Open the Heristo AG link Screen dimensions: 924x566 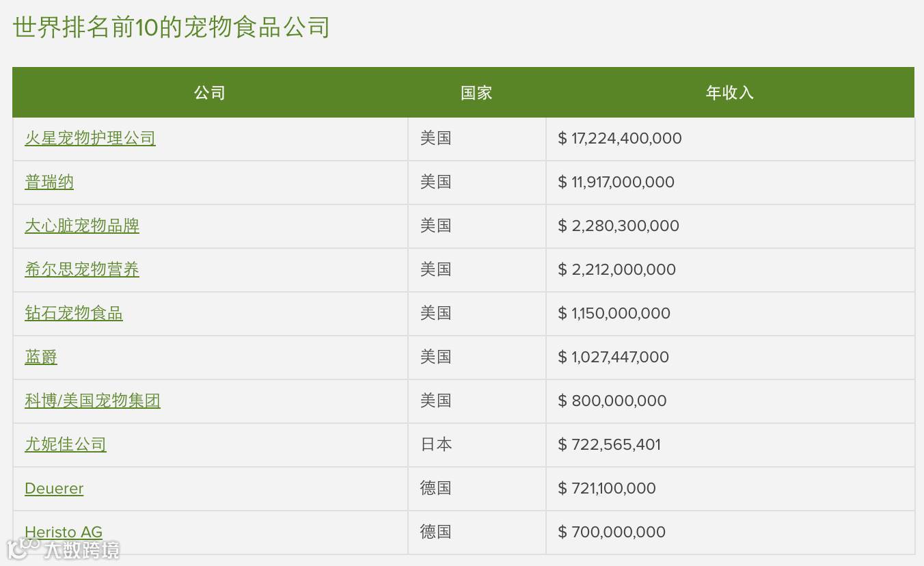pos(64,532)
